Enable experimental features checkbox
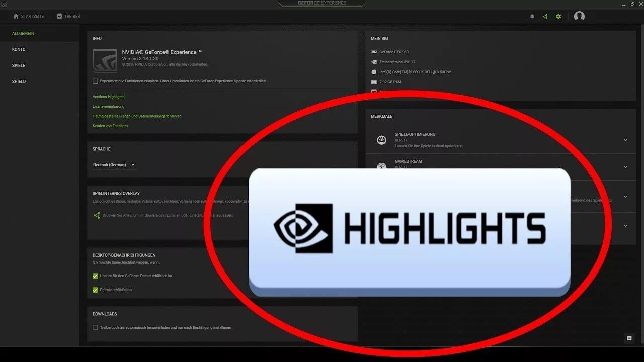Image resolution: width=644 pixels, height=362 pixels. (95, 81)
